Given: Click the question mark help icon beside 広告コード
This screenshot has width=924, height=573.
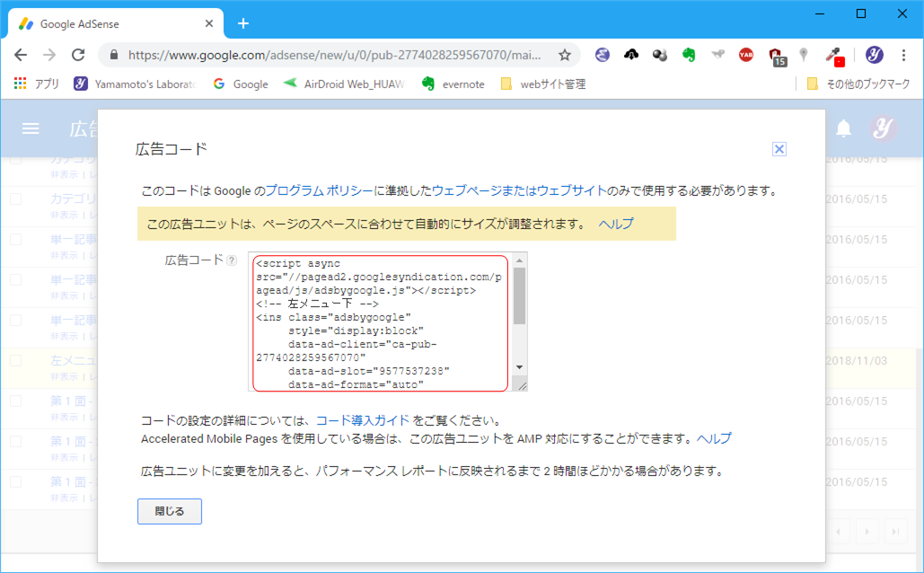Looking at the screenshot, I should (x=232, y=260).
